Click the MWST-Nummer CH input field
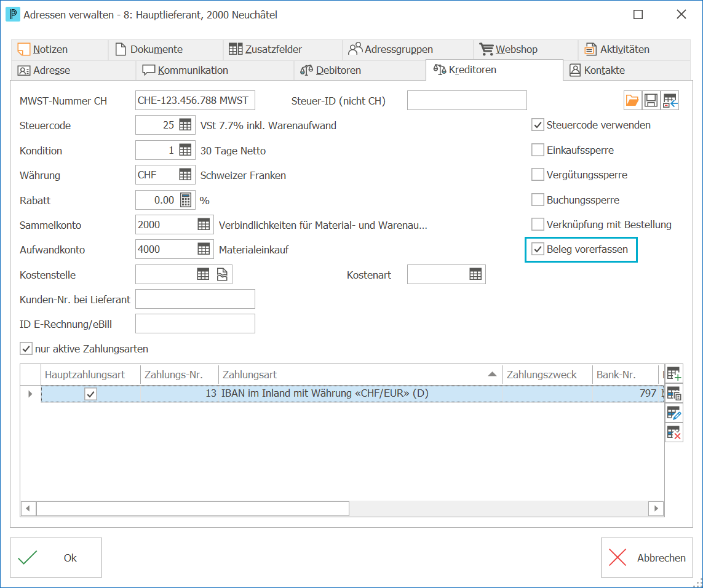 click(195, 100)
